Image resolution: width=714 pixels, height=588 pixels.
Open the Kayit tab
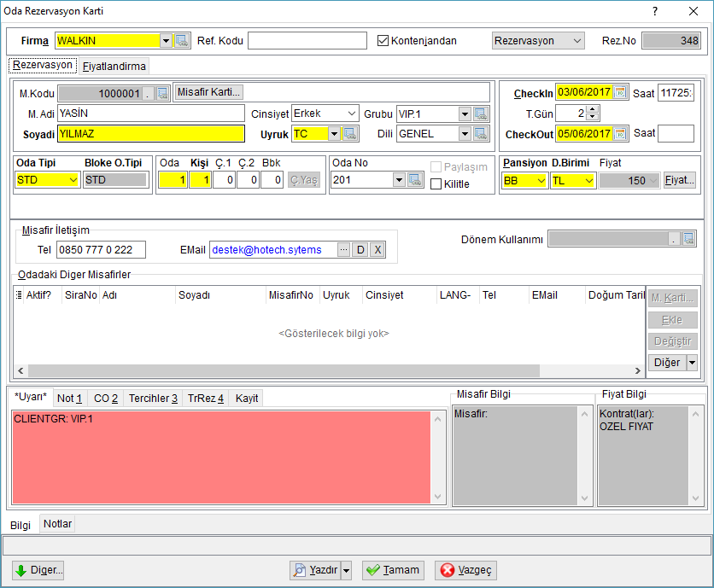click(247, 399)
